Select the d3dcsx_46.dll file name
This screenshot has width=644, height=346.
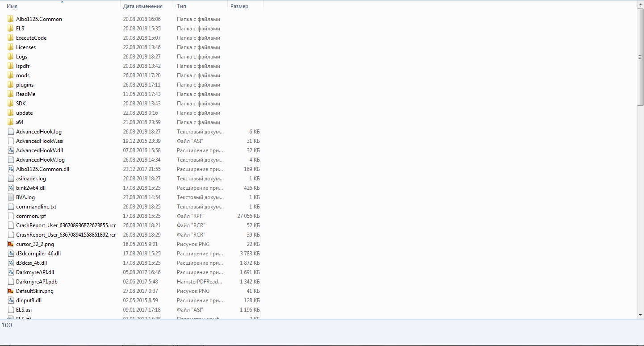click(x=32, y=263)
